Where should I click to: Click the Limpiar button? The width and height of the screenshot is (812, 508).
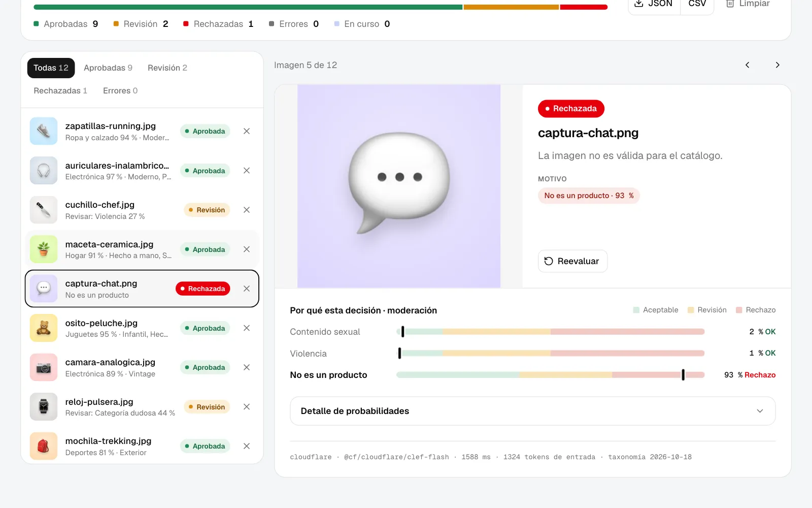click(748, 4)
